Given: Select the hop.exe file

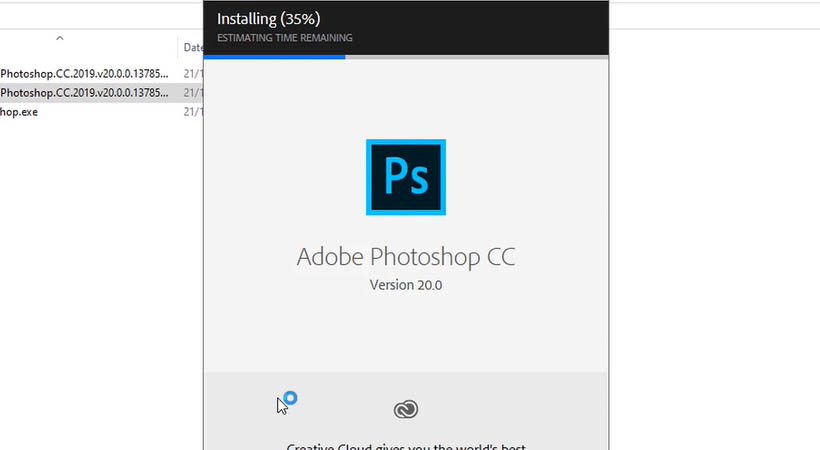Looking at the screenshot, I should pyautogui.click(x=20, y=112).
